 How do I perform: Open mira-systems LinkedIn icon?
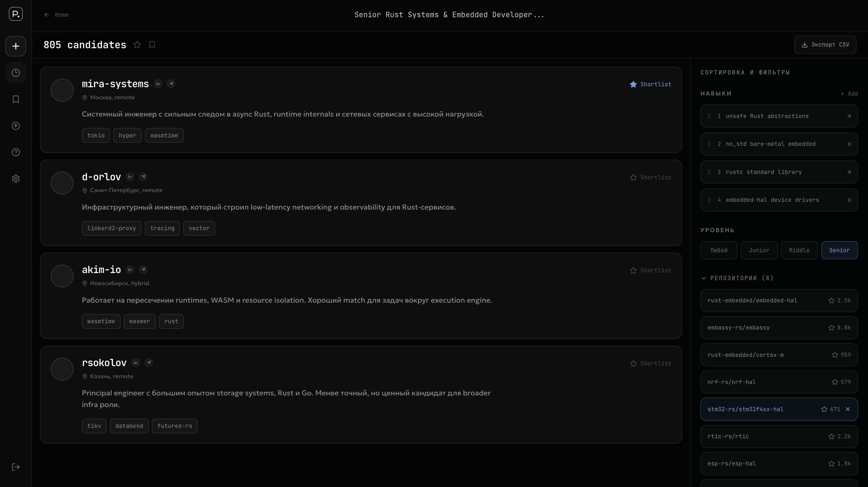tap(158, 84)
